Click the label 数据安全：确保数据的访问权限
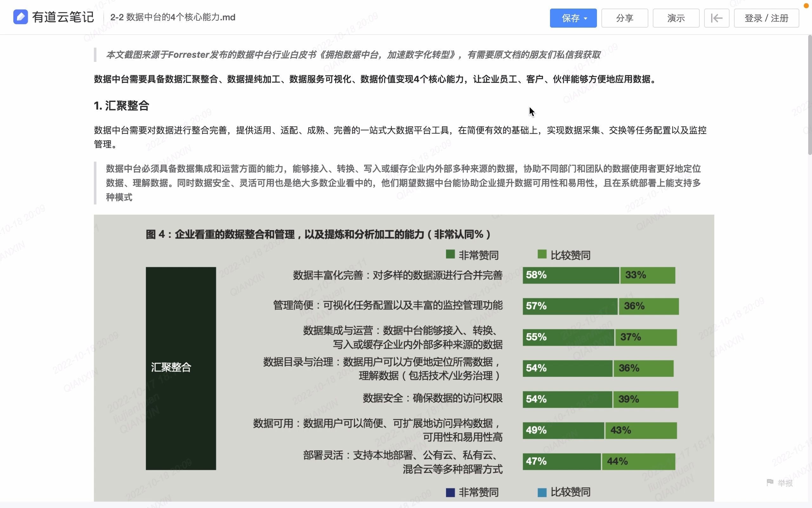Image resolution: width=812 pixels, height=508 pixels. [433, 398]
